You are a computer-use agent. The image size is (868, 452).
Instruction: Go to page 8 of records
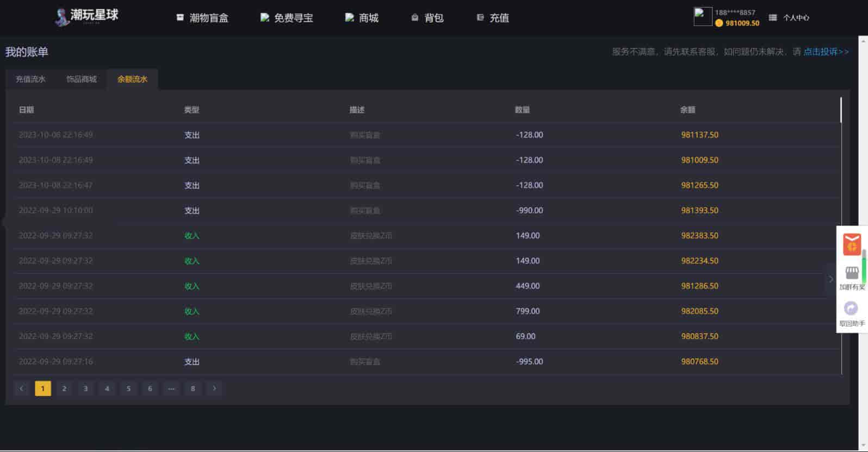193,388
